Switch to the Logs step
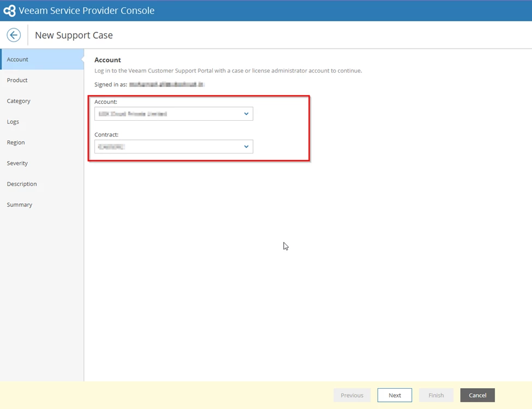Viewport: 532px width, 409px height. point(42,122)
